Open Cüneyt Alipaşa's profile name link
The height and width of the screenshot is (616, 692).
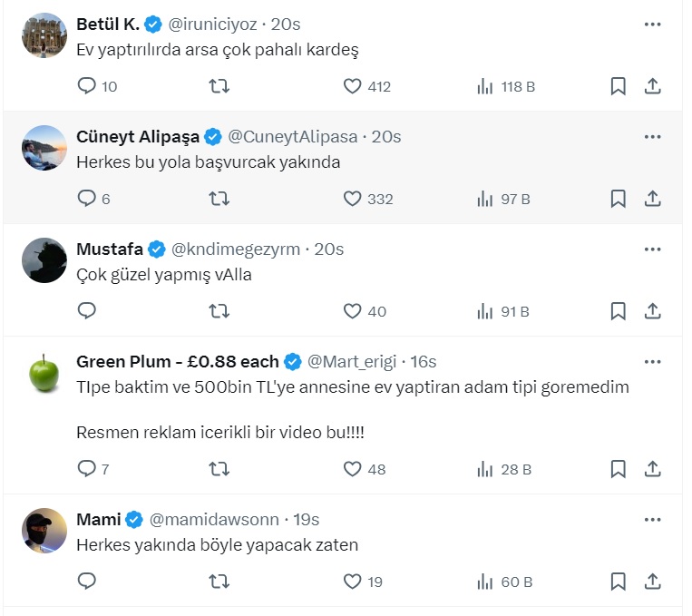click(x=138, y=137)
